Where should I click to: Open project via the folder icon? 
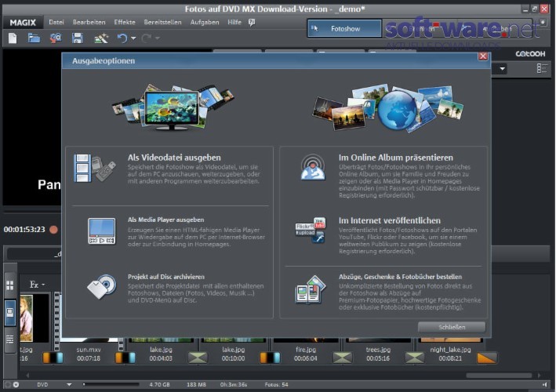[x=34, y=38]
